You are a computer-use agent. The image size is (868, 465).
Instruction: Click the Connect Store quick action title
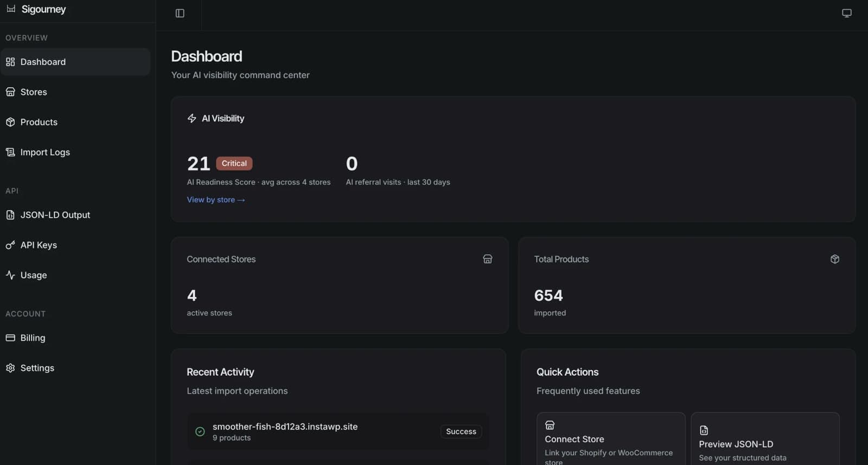575,439
